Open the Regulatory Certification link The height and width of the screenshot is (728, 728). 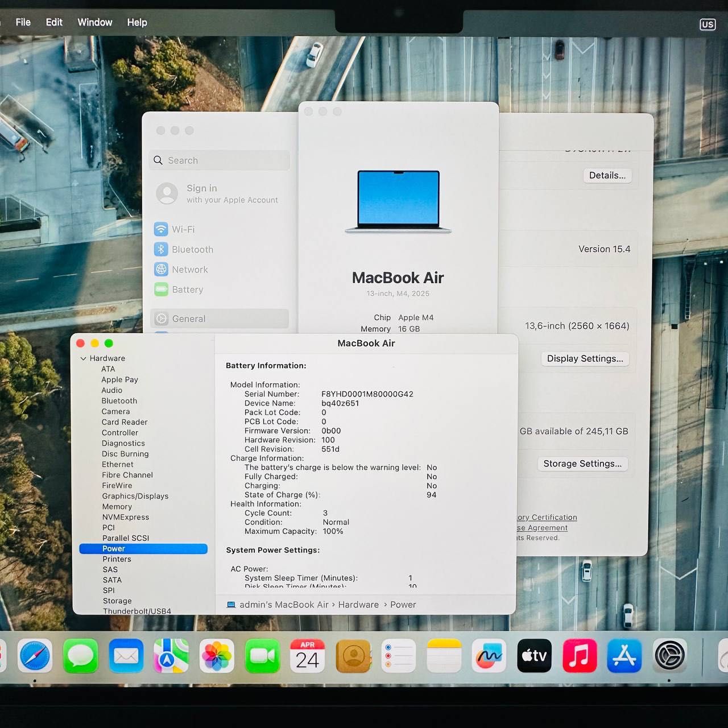(547, 518)
